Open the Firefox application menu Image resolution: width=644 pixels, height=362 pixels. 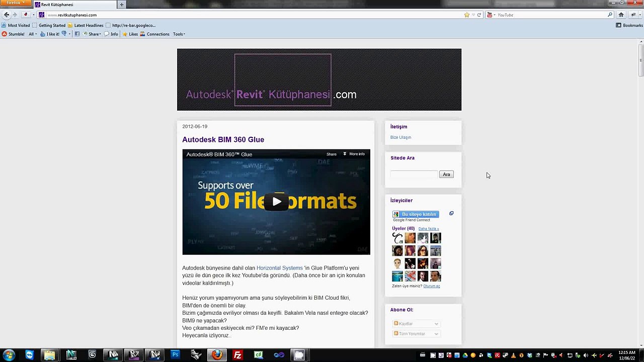point(16,3)
